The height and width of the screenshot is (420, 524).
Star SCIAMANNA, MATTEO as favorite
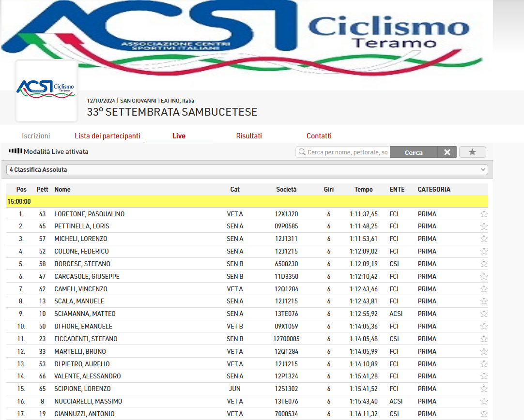[x=484, y=314]
